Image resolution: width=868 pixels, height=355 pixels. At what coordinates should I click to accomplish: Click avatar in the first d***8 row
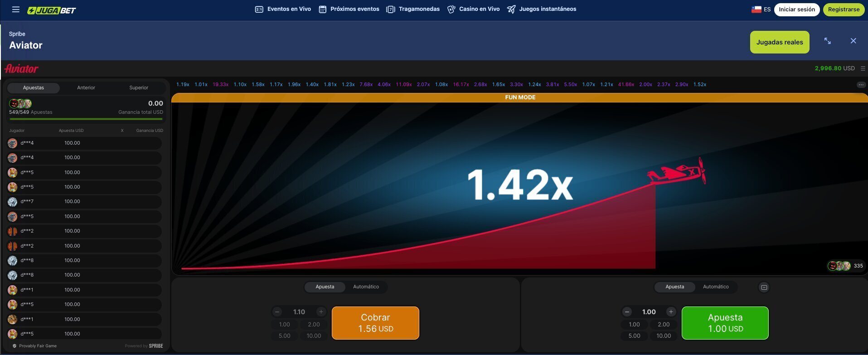pyautogui.click(x=12, y=261)
